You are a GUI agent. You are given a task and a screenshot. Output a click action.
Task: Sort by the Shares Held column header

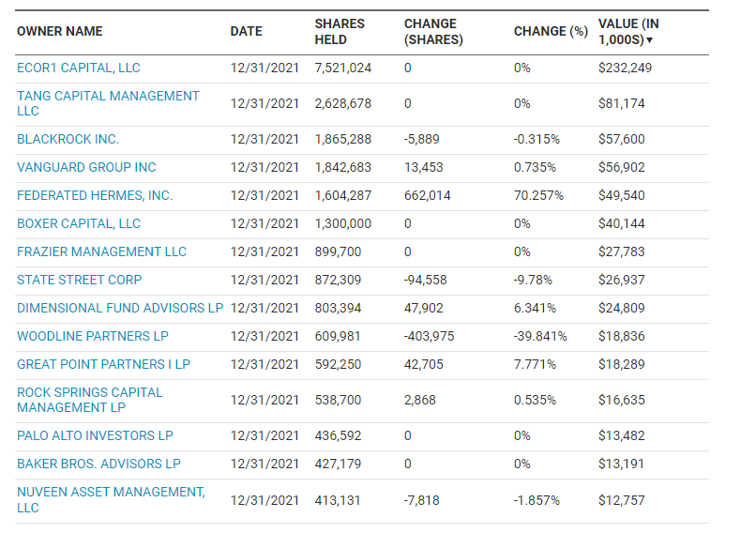point(340,31)
